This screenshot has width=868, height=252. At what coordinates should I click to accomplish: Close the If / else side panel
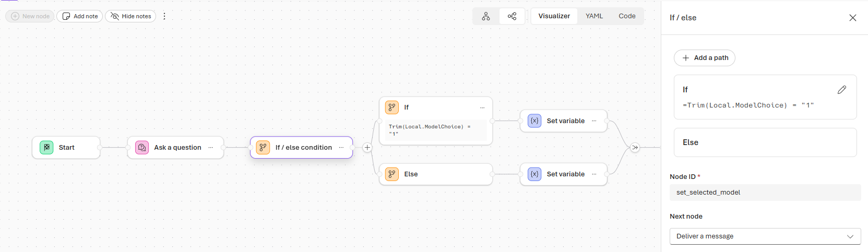tap(852, 18)
